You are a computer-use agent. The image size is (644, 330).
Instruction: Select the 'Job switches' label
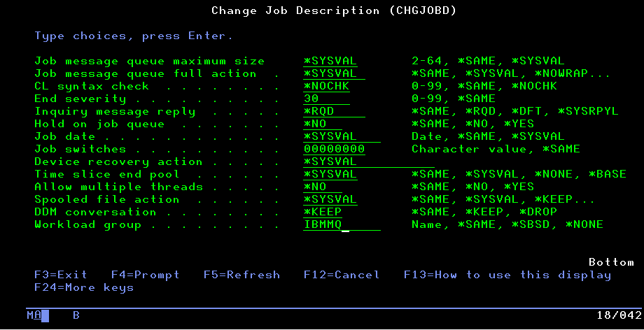80,149
